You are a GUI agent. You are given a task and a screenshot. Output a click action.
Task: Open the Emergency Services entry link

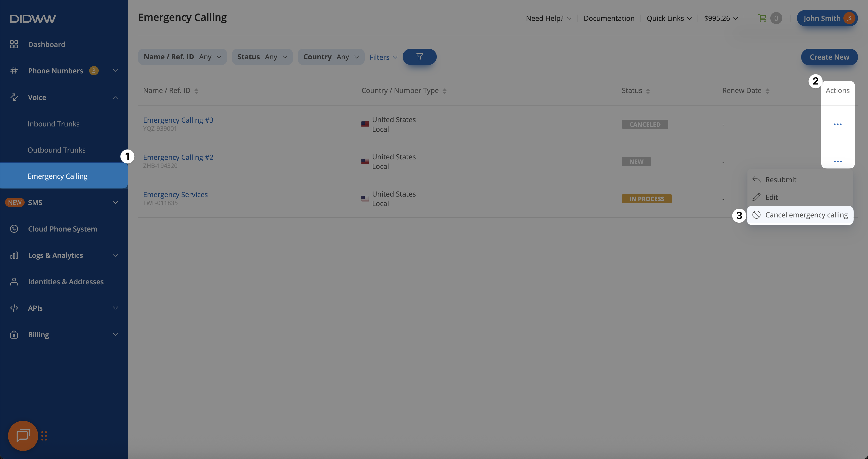(x=175, y=194)
